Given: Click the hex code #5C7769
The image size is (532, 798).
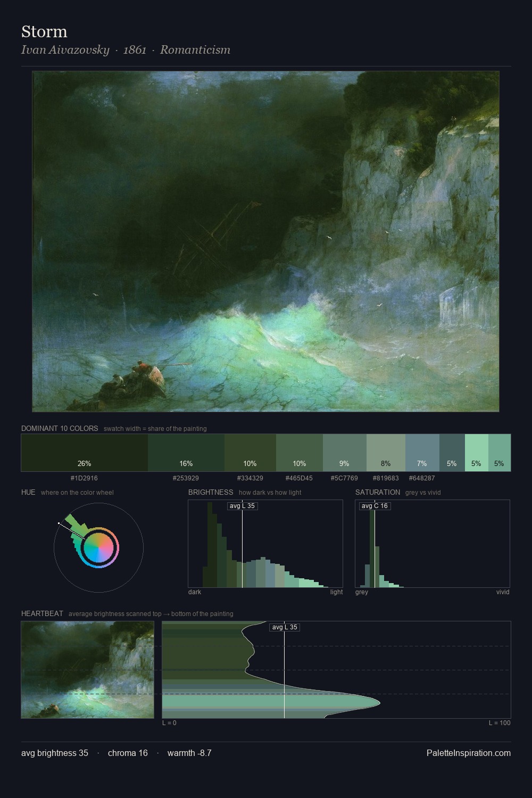Looking at the screenshot, I should click(x=344, y=478).
